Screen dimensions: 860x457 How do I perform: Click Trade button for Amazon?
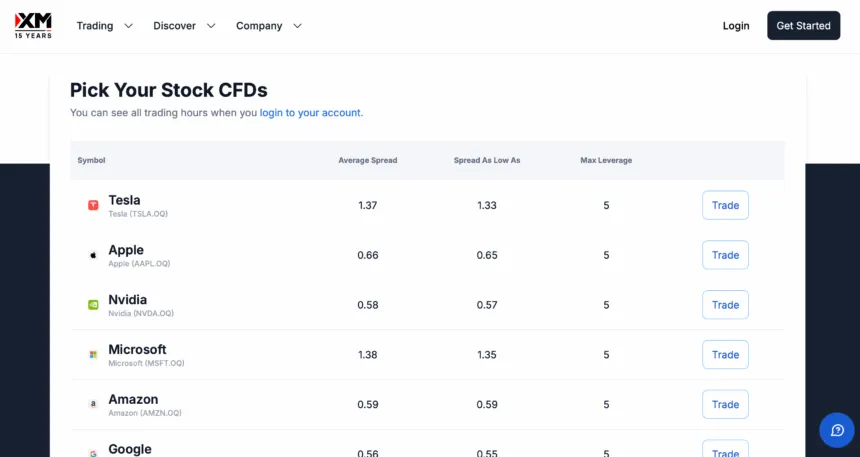(x=725, y=405)
